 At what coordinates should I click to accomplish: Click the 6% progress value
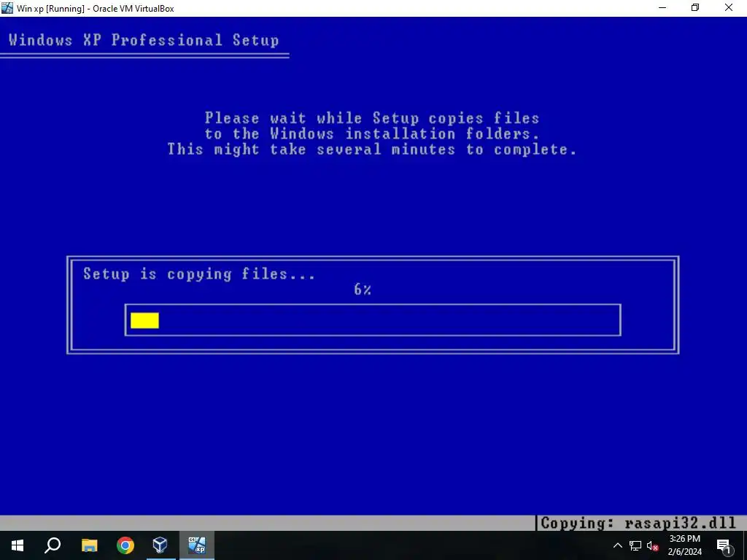363,289
